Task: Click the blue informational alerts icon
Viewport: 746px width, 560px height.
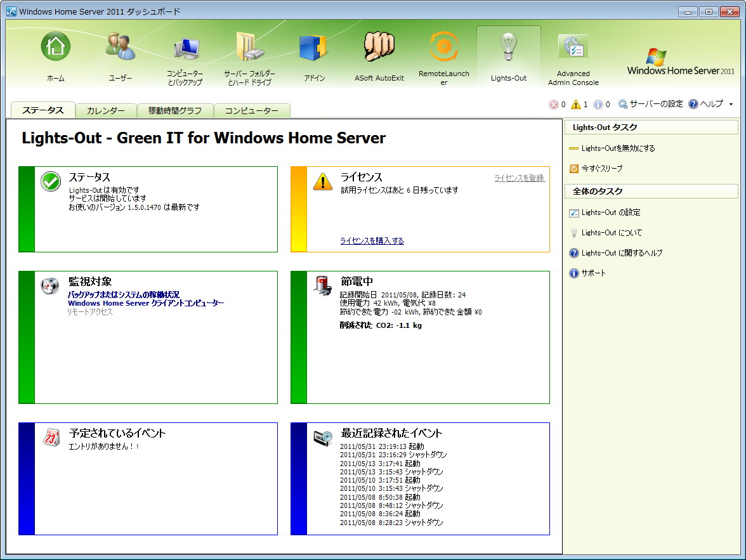Action: click(x=598, y=105)
